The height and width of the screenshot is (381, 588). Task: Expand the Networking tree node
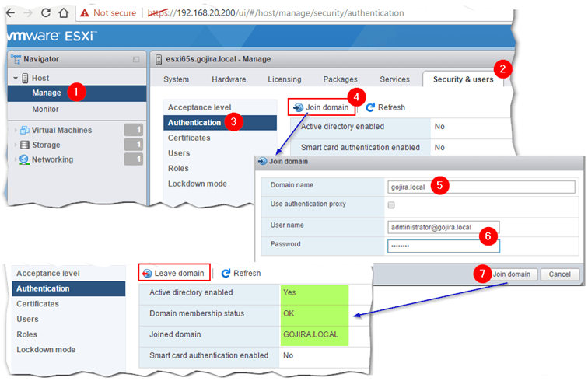click(x=16, y=159)
